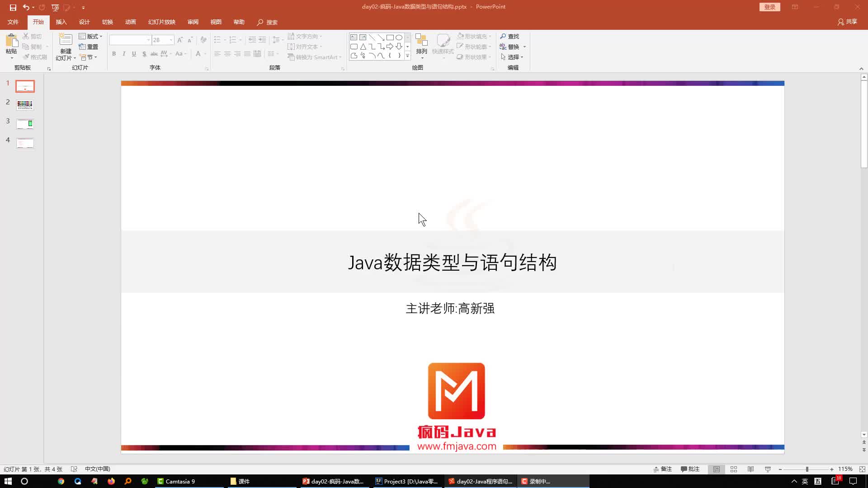Open Firefox from the taskbar
Screen dimensions: 868x488
tap(111, 481)
